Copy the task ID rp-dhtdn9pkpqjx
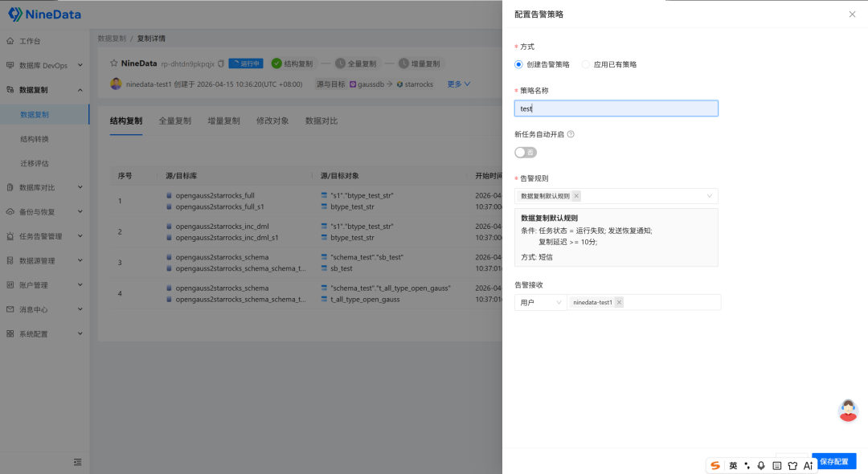This screenshot has width=868, height=474. tap(221, 63)
